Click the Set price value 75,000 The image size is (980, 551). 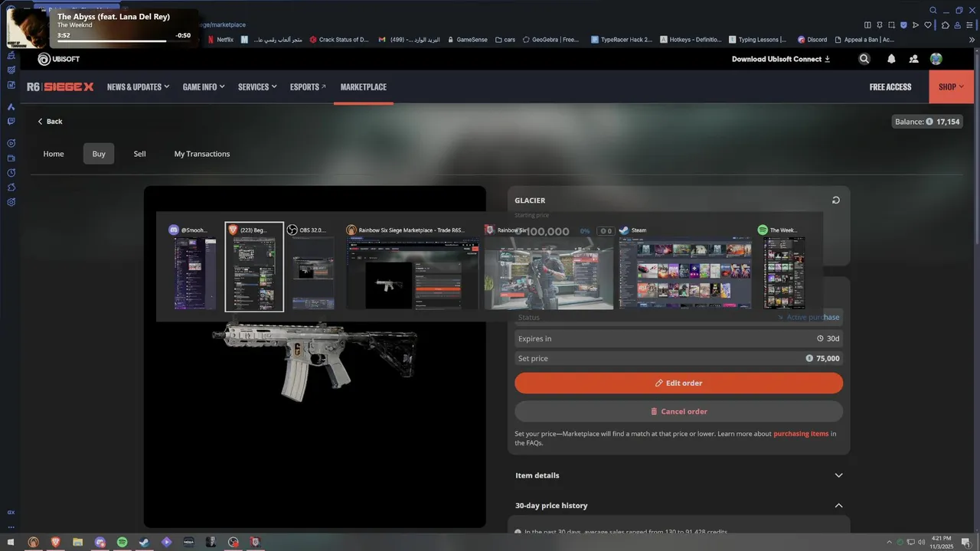point(823,358)
